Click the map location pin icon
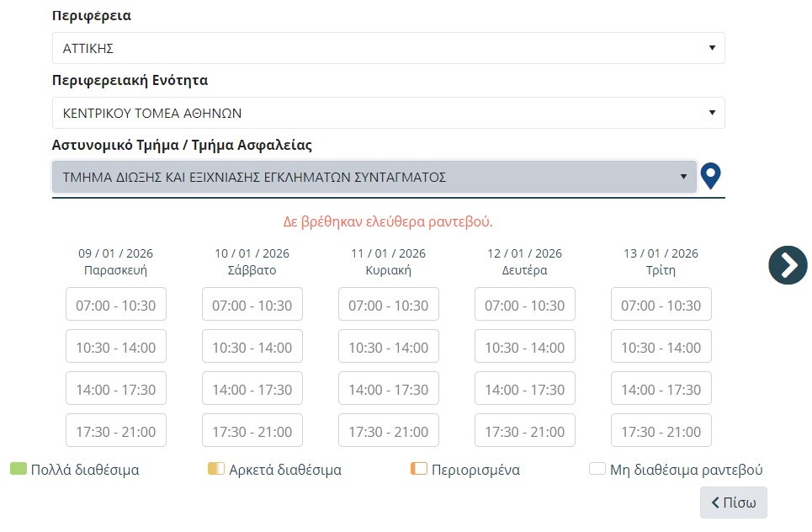The image size is (812, 532). tap(711, 176)
